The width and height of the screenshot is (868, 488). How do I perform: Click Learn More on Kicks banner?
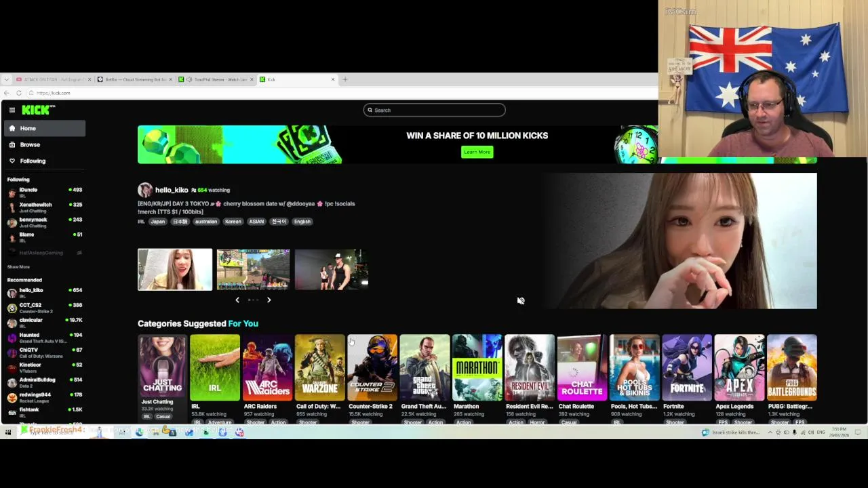tap(477, 152)
